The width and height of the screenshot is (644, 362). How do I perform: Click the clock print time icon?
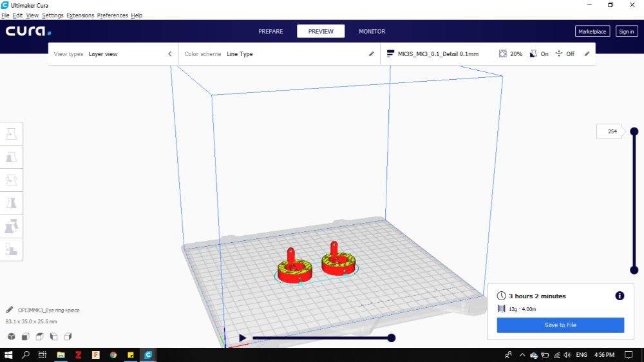(x=501, y=296)
